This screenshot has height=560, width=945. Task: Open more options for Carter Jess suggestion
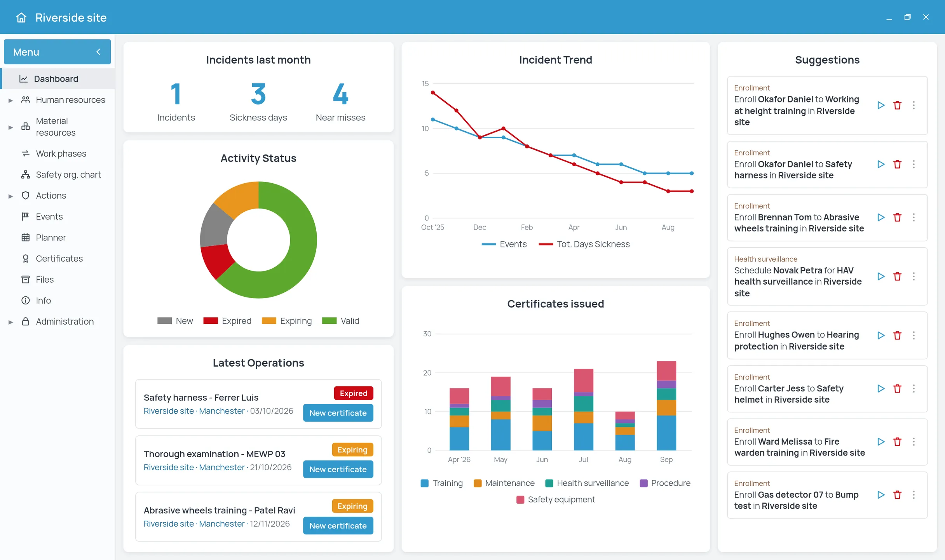[x=914, y=389]
